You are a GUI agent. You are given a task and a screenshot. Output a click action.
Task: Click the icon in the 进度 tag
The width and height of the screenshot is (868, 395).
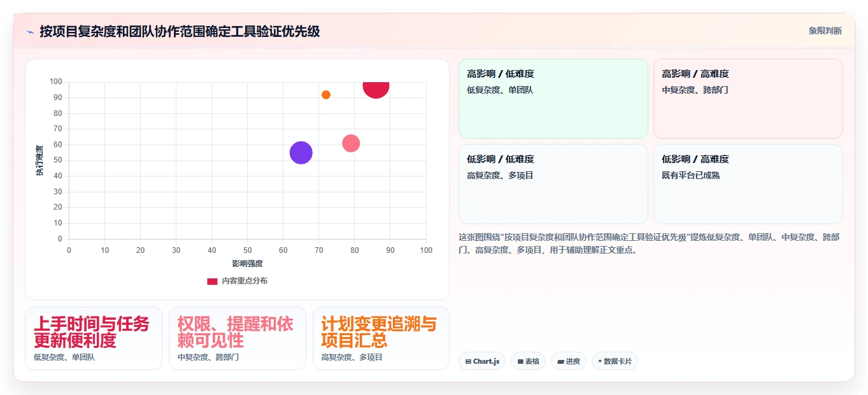tap(560, 361)
